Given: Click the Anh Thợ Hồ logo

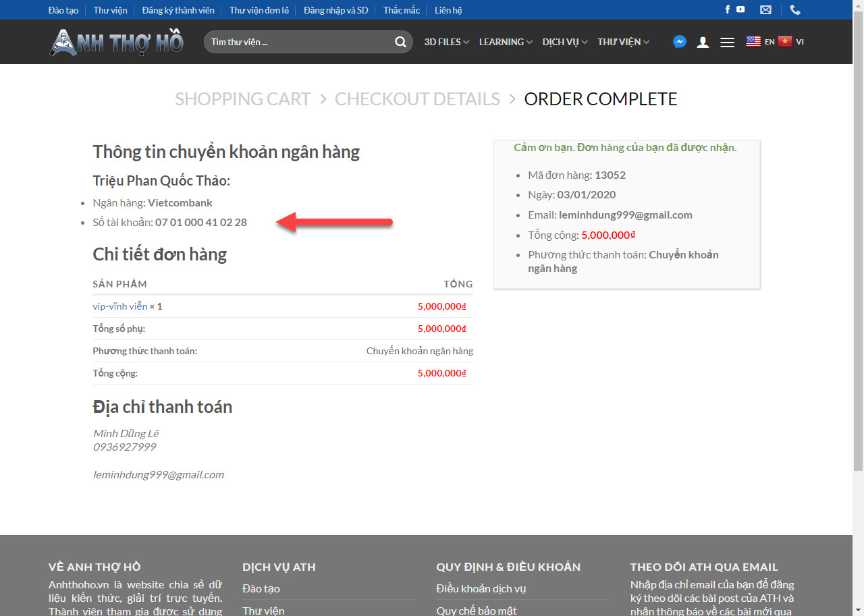Looking at the screenshot, I should point(116,42).
